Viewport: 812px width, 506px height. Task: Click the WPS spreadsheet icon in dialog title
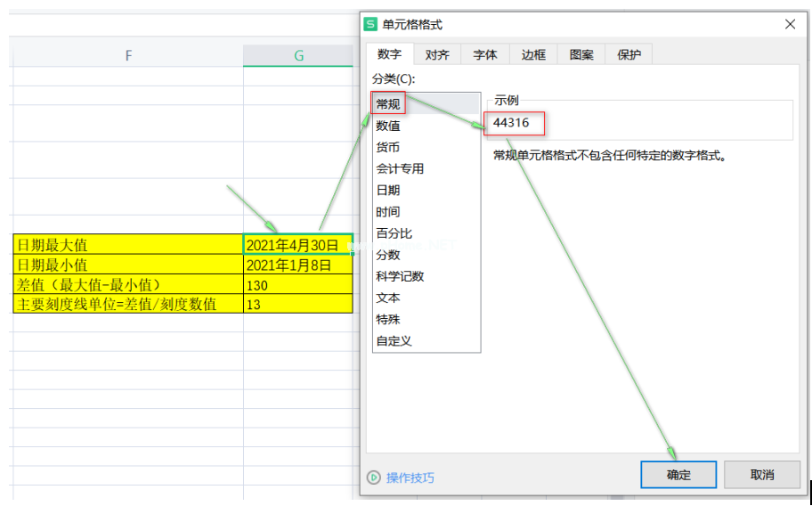(371, 24)
